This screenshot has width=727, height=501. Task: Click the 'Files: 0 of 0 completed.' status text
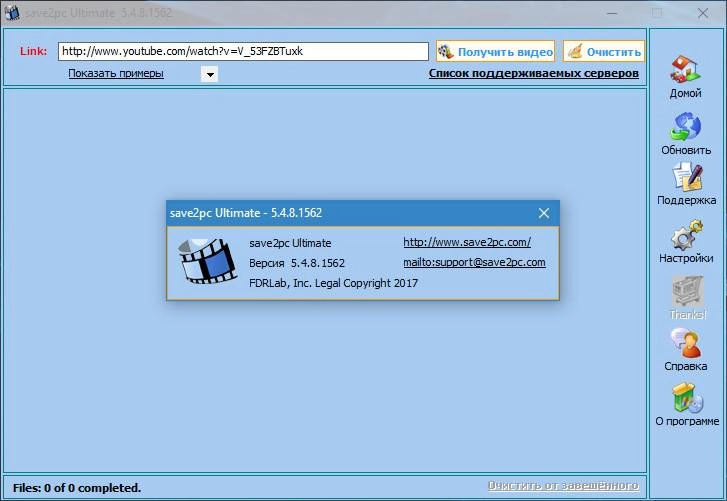[x=77, y=488]
